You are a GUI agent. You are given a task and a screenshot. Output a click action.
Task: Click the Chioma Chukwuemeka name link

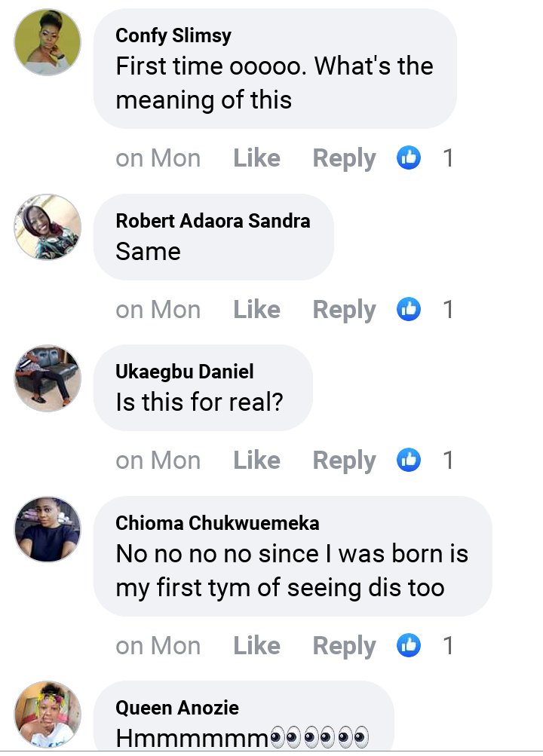tap(217, 523)
